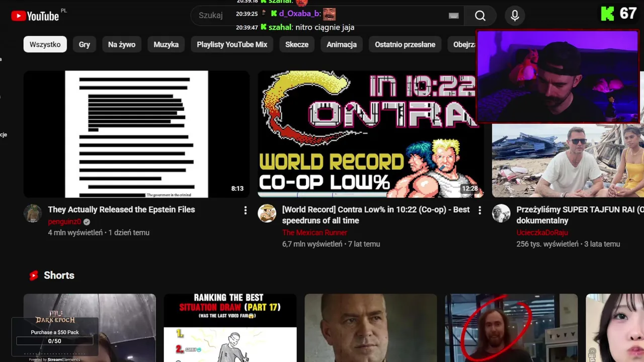
Task: Select the Na żywo filter chip
Action: point(122,44)
